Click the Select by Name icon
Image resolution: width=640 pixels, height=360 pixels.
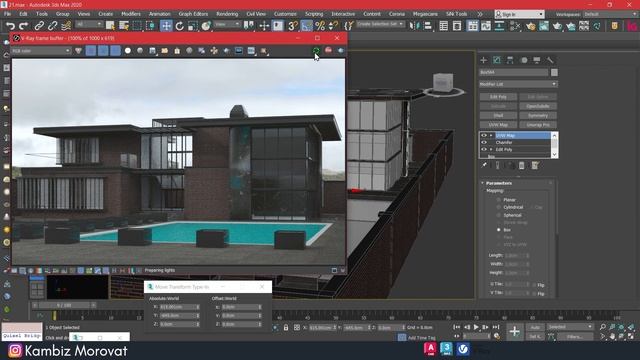point(124,26)
